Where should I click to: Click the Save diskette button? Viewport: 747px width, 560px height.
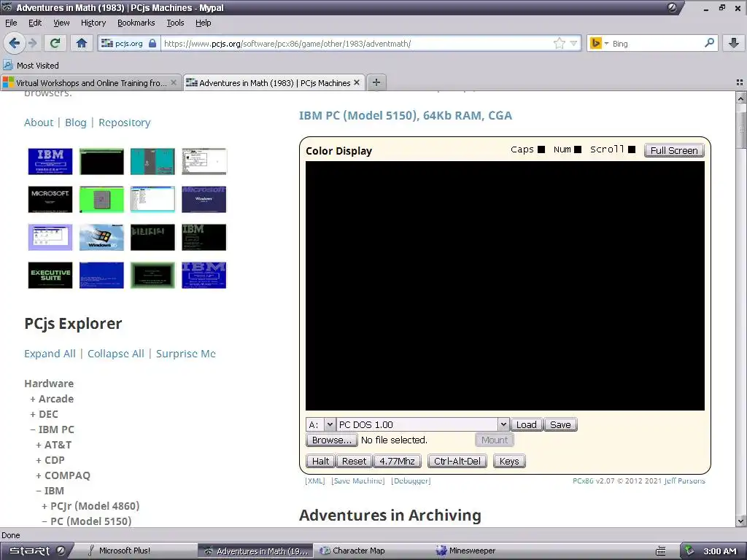[x=560, y=424]
